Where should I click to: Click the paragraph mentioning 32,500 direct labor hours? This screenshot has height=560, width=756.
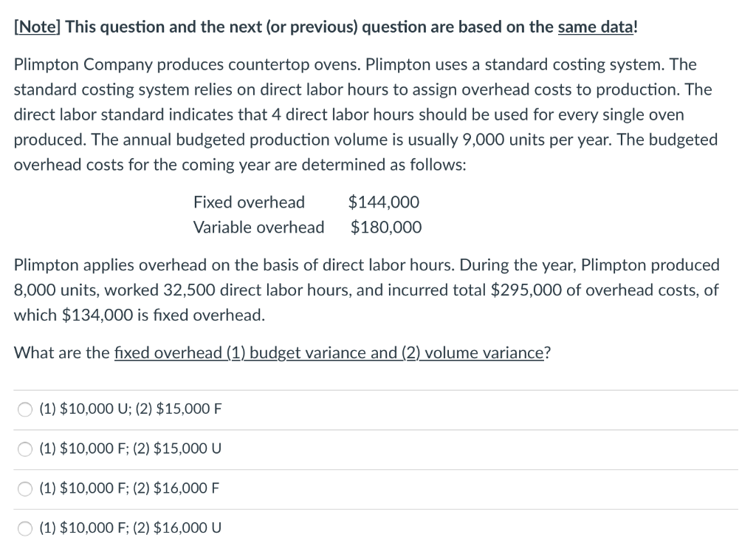pos(366,290)
